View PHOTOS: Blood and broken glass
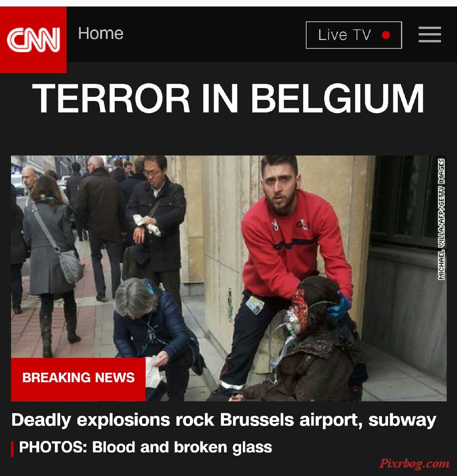Image resolution: width=457 pixels, height=476 pixels. click(145, 447)
